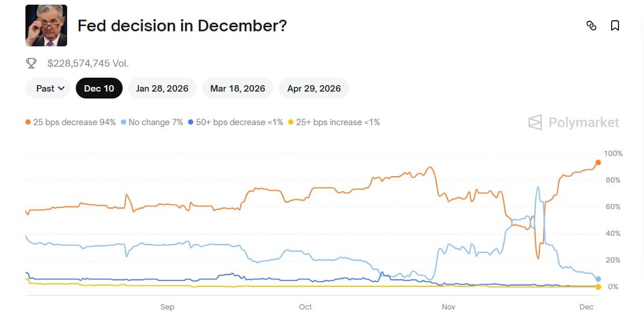
Task: Click the orange 25 bps decrease legend dot
Action: [x=28, y=122]
